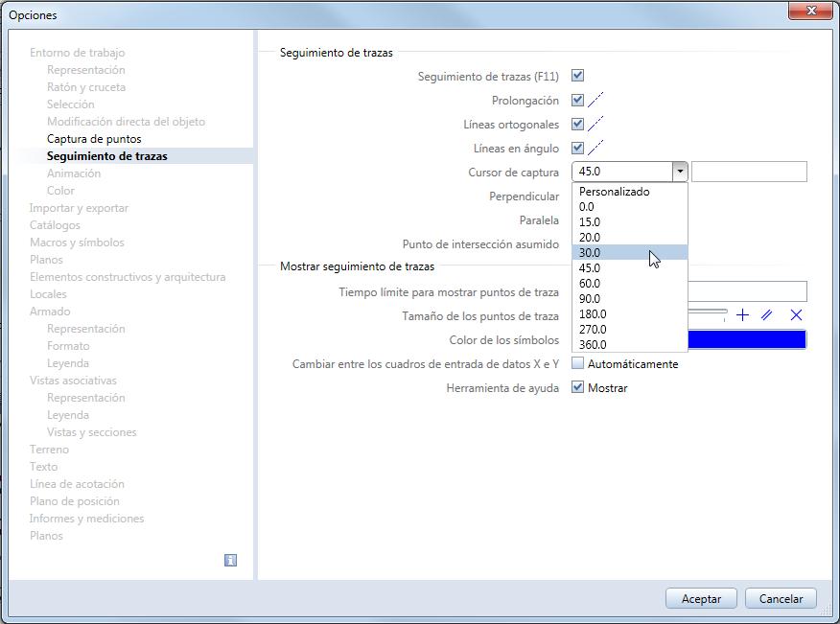Select Seguimiento de trazas in tree
The image size is (840, 624).
(x=107, y=156)
